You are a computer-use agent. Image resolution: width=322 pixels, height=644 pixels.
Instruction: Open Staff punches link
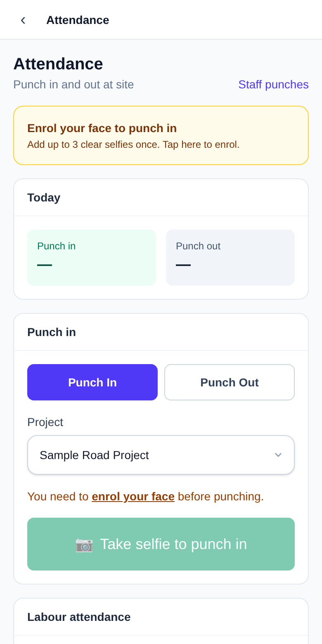click(273, 84)
